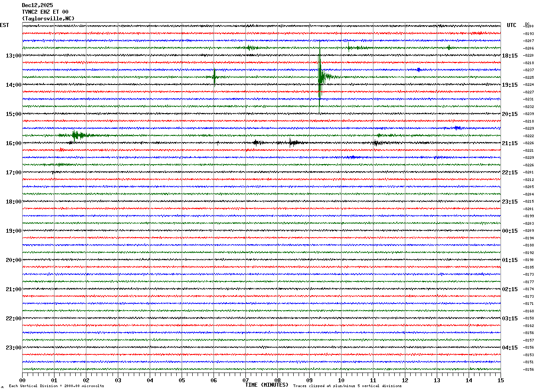The width and height of the screenshot is (536, 392).
Task: Select the 16:00 EST row label
Action: (x=13, y=143)
